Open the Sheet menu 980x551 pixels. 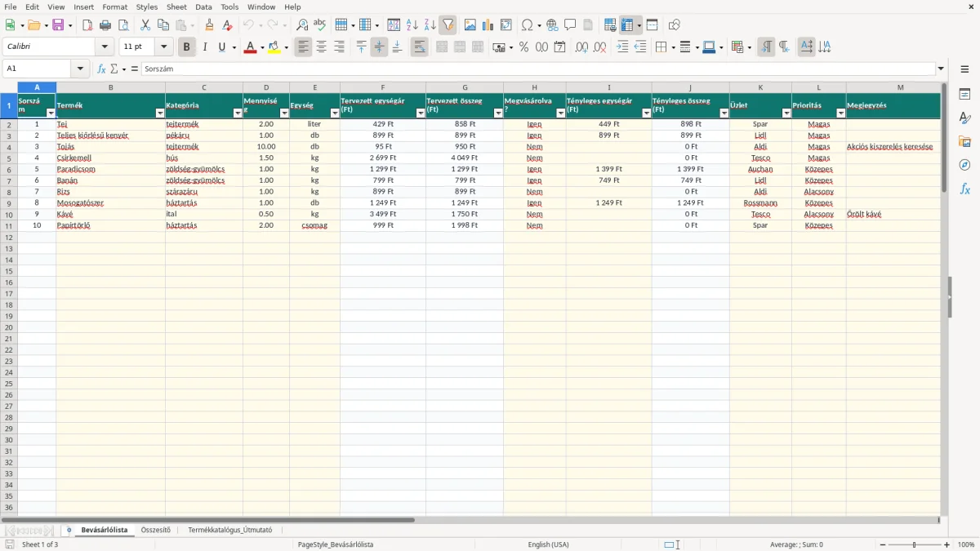coord(176,7)
